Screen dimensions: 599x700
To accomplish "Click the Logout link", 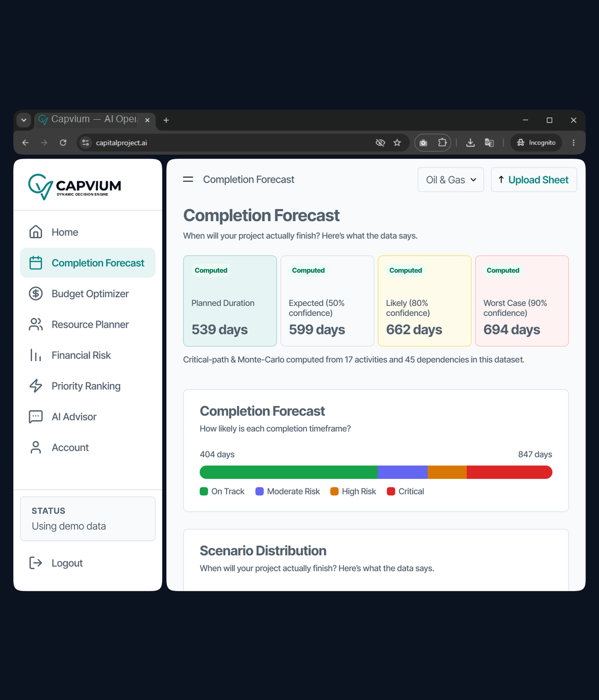I will tap(88, 563).
